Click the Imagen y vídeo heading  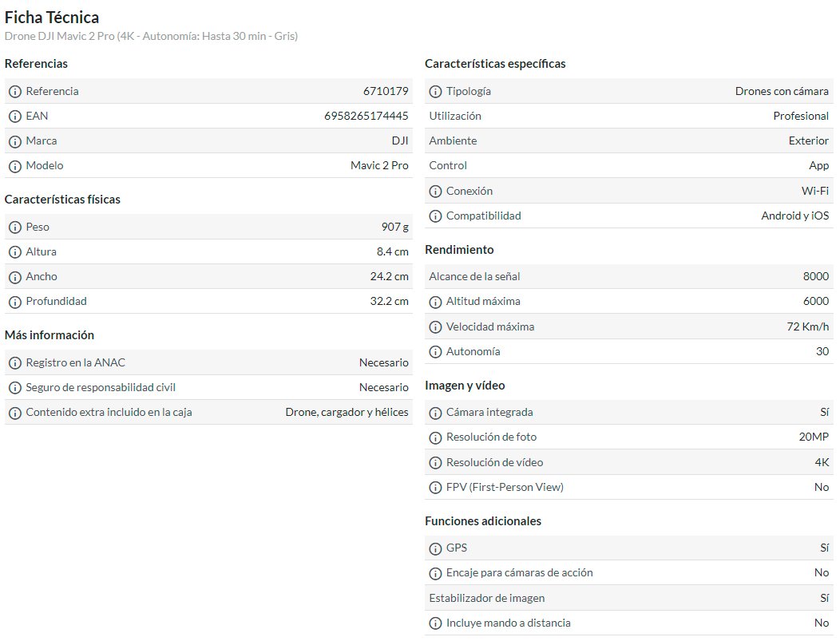click(x=465, y=385)
